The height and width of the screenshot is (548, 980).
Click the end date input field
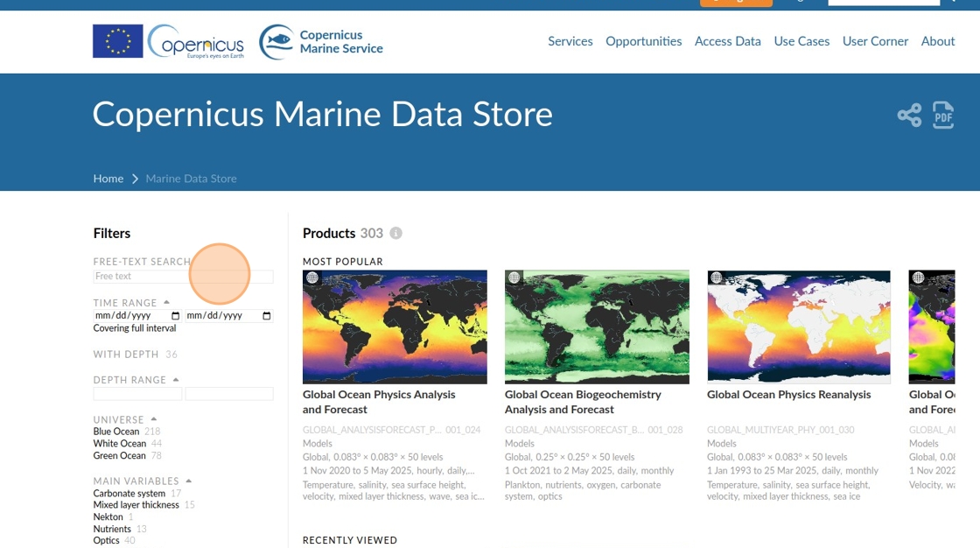click(x=229, y=316)
